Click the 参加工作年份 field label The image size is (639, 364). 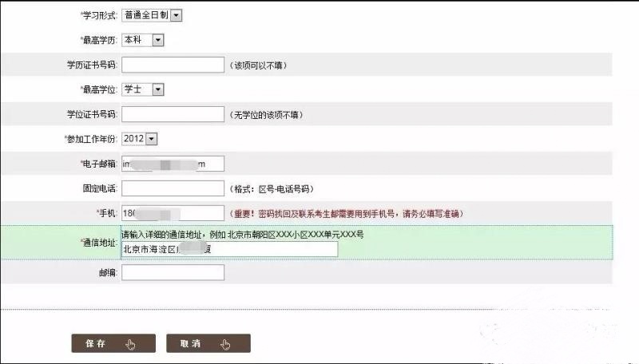91,139
